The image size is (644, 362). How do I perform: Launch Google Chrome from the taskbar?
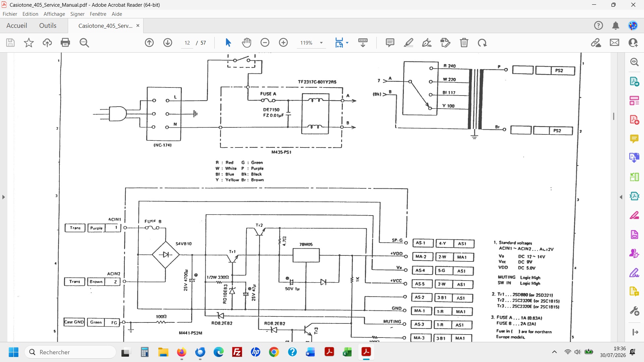(274, 352)
